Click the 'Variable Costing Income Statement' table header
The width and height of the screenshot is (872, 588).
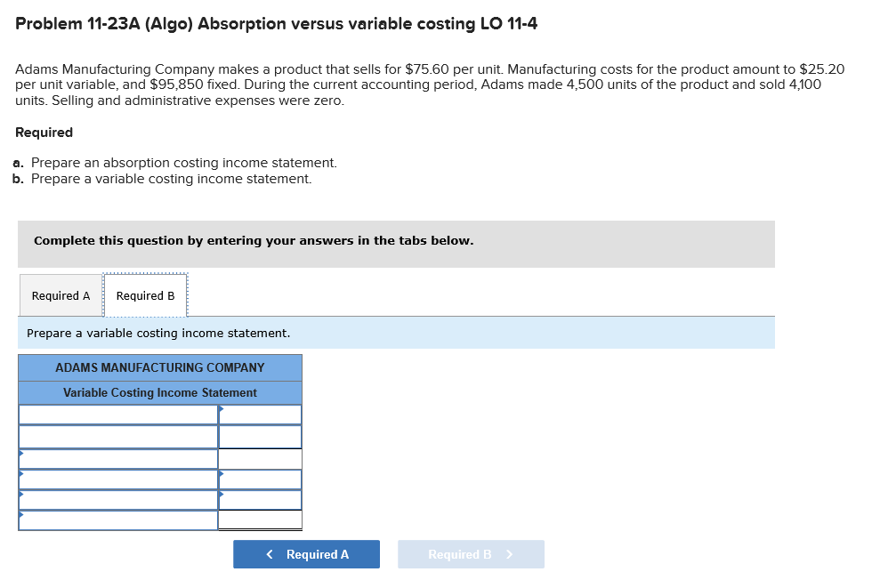point(160,392)
